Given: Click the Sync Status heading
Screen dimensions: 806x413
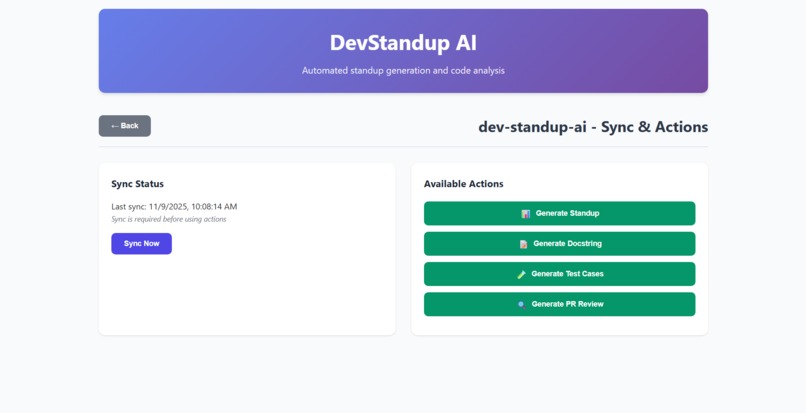Looking at the screenshot, I should point(137,184).
